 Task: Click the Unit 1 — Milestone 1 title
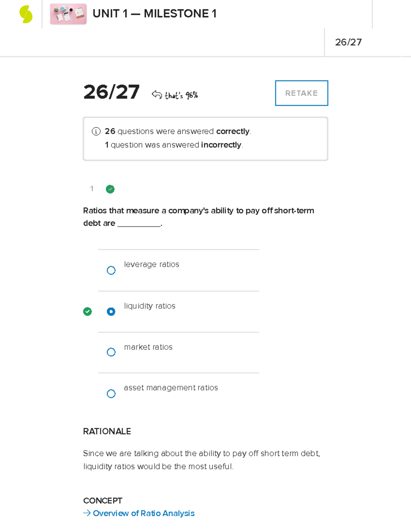pyautogui.click(x=154, y=14)
